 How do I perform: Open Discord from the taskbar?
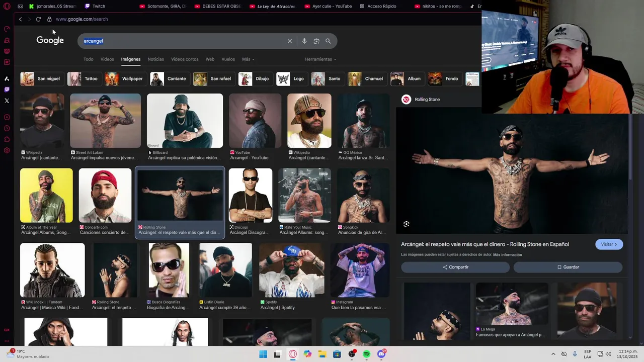tap(381, 354)
